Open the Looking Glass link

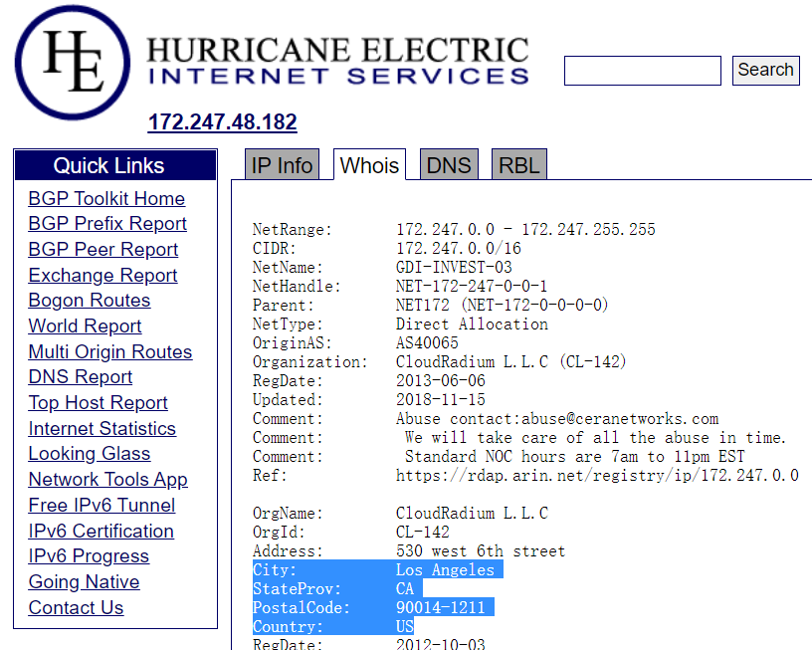click(90, 454)
